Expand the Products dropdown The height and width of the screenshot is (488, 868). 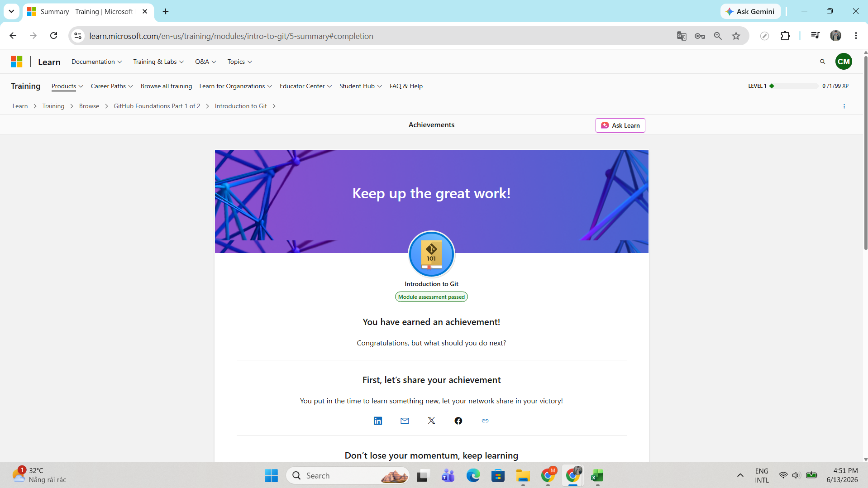tap(67, 86)
